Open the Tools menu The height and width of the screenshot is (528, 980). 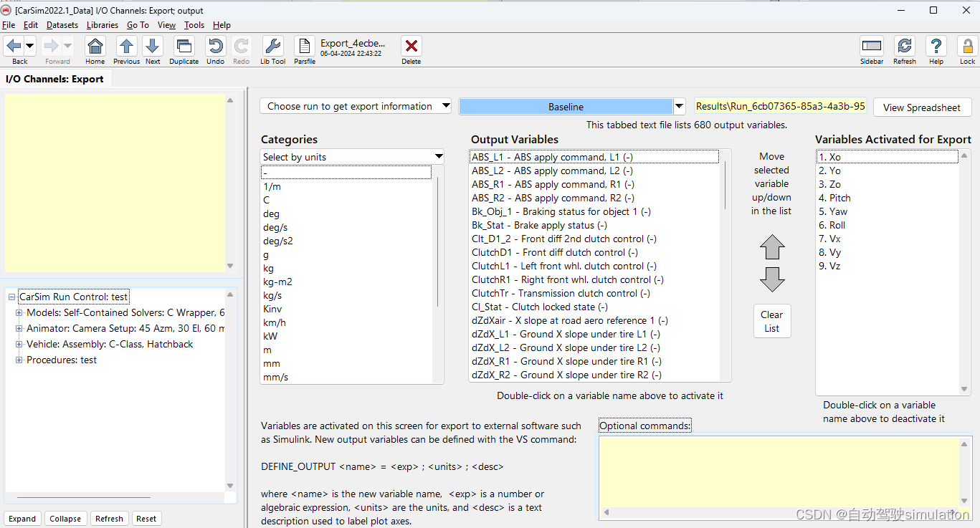(x=194, y=25)
